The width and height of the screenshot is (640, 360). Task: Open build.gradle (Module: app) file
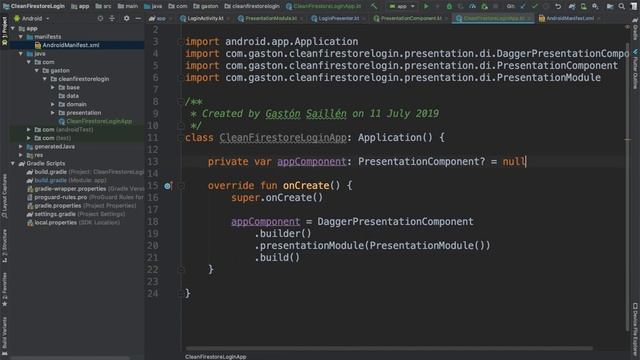click(67, 180)
